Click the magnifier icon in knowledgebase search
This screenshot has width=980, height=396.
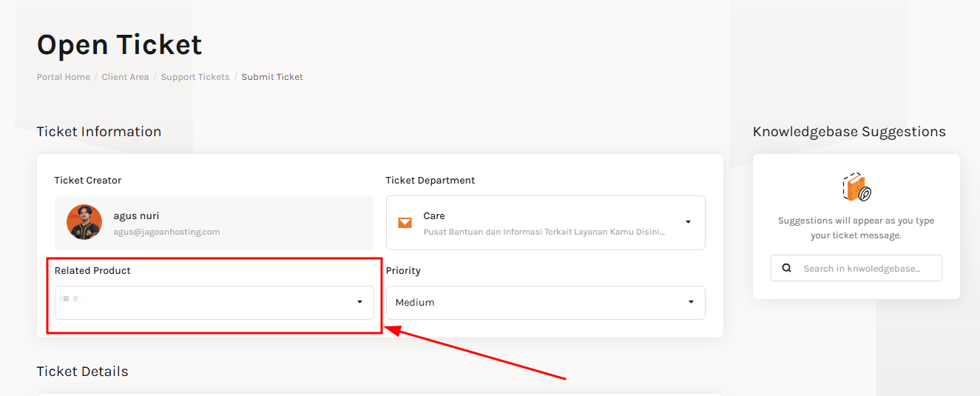[x=787, y=268]
